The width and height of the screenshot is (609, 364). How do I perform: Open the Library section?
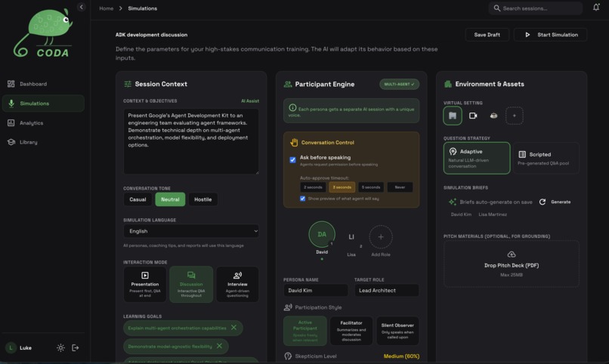pos(43,142)
